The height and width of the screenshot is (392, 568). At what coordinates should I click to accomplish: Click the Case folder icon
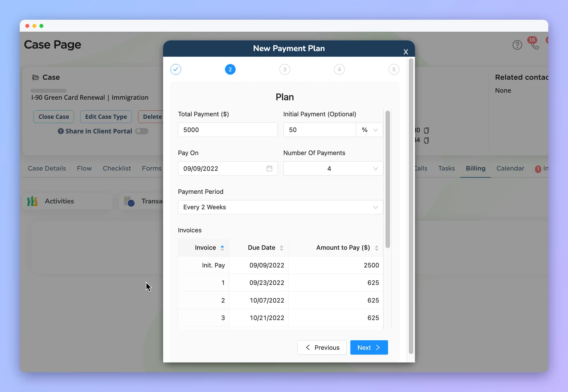point(36,77)
